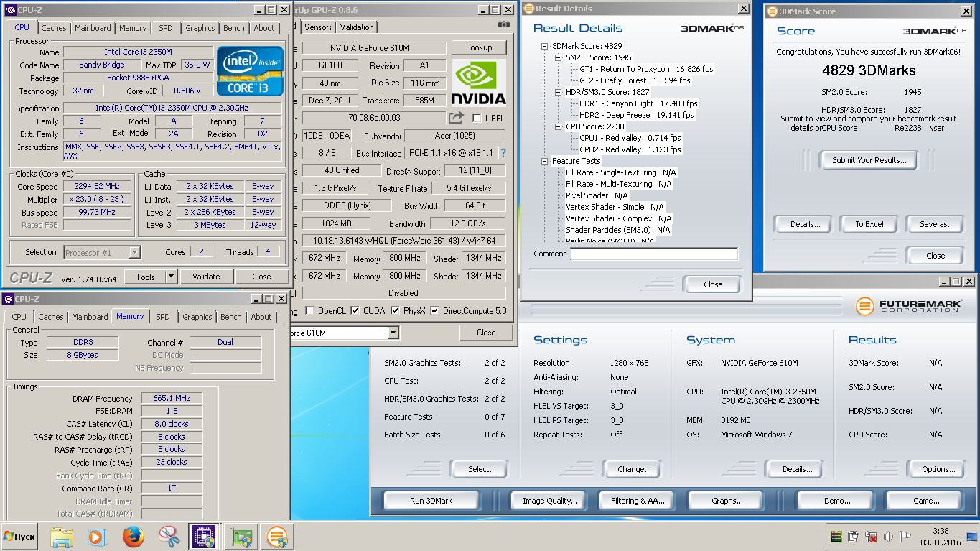Image resolution: width=980 pixels, height=551 pixels.
Task: Click the BIOS export arrow icon in GPU-Z
Action: pyautogui.click(x=457, y=118)
